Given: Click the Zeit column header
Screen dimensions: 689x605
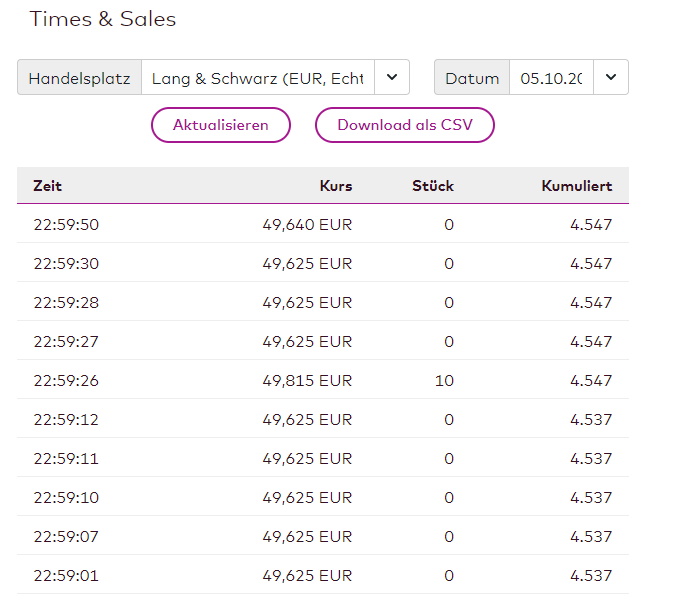Looking at the screenshot, I should (47, 186).
